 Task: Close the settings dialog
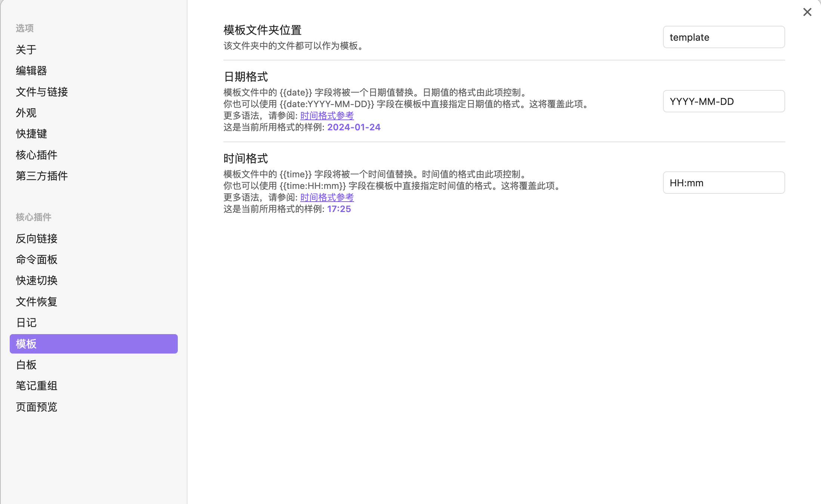point(807,12)
